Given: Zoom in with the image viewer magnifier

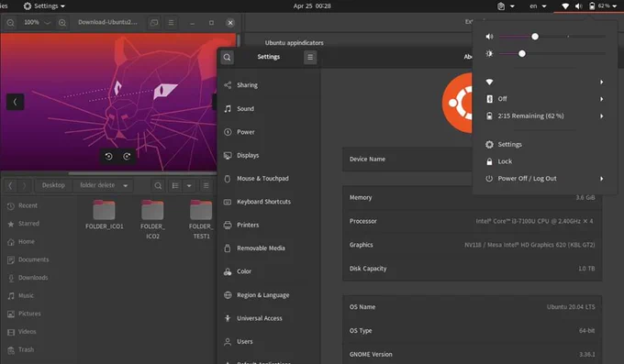Looking at the screenshot, I should (x=62, y=23).
